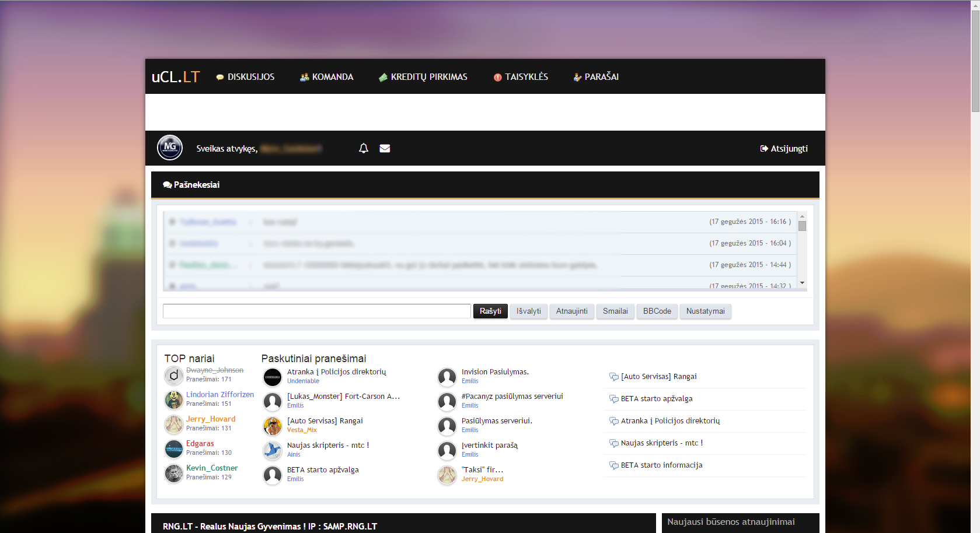980x533 pixels.
Task: Open "Taksi" fir… topic link
Action: point(483,470)
